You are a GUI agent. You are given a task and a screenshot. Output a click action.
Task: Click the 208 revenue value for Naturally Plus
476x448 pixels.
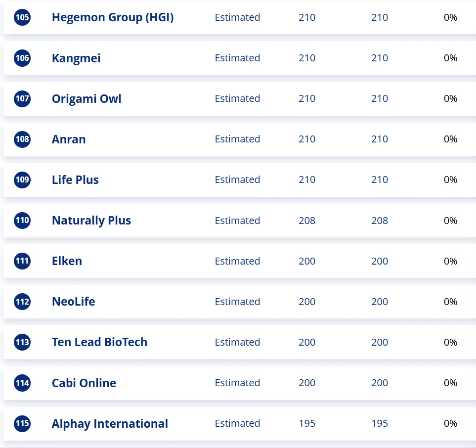[307, 221]
